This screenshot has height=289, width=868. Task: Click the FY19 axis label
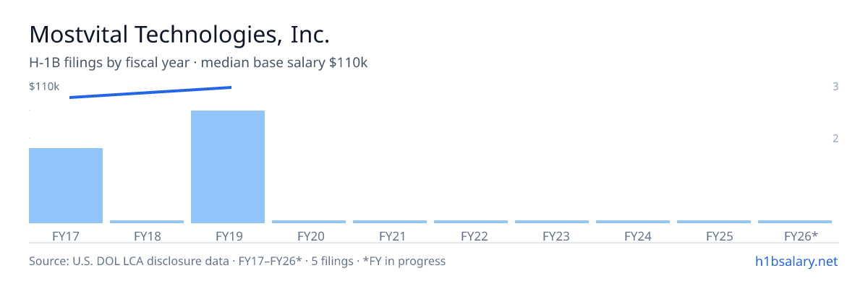pos(228,236)
